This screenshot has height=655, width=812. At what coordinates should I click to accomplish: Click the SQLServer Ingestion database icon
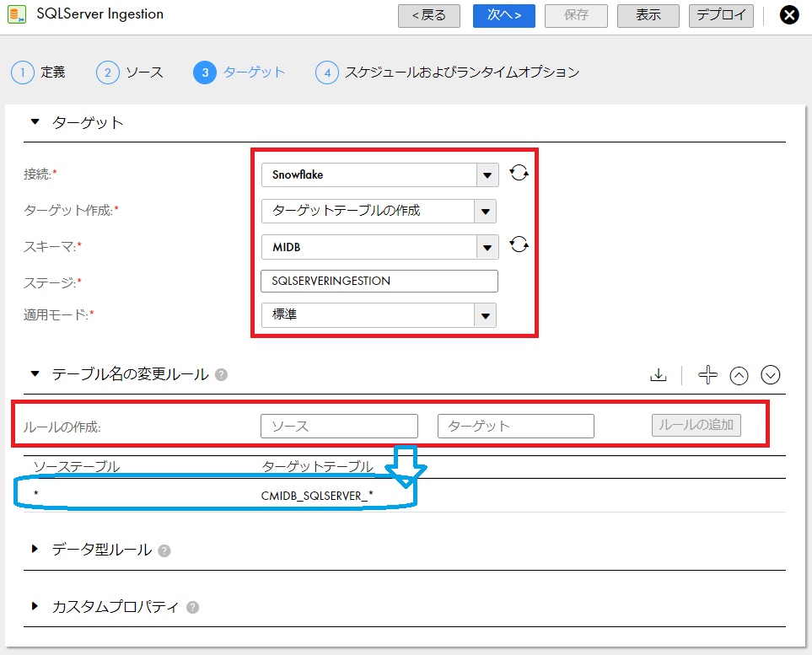[x=17, y=14]
